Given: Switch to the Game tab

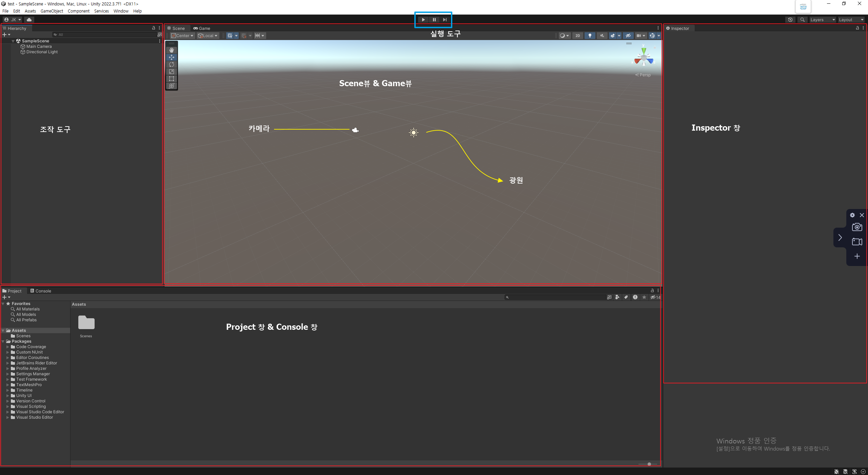Looking at the screenshot, I should [202, 28].
